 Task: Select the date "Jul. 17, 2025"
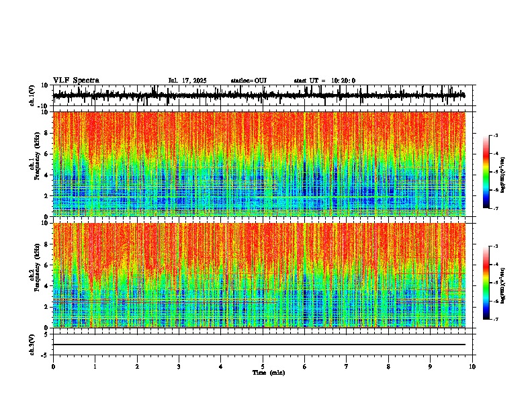coord(187,81)
